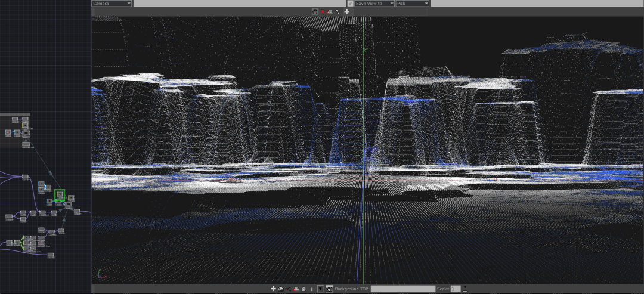Click the Scale value field

tap(456, 289)
